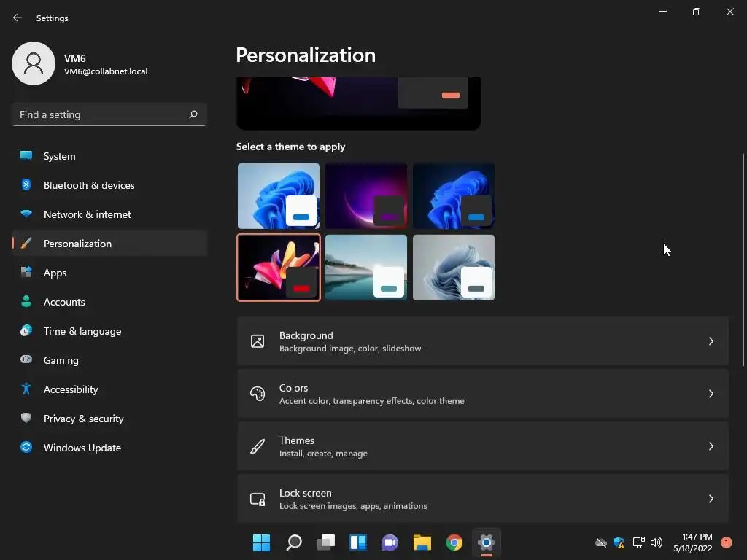
Task: Open the Apps section
Action: click(x=109, y=273)
